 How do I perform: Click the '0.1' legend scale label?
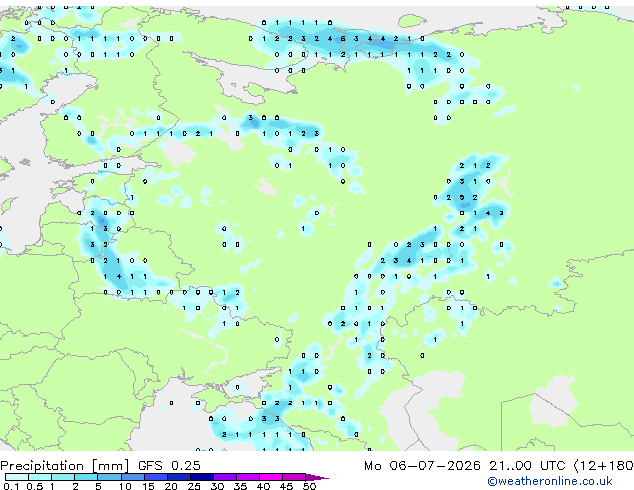11,486
